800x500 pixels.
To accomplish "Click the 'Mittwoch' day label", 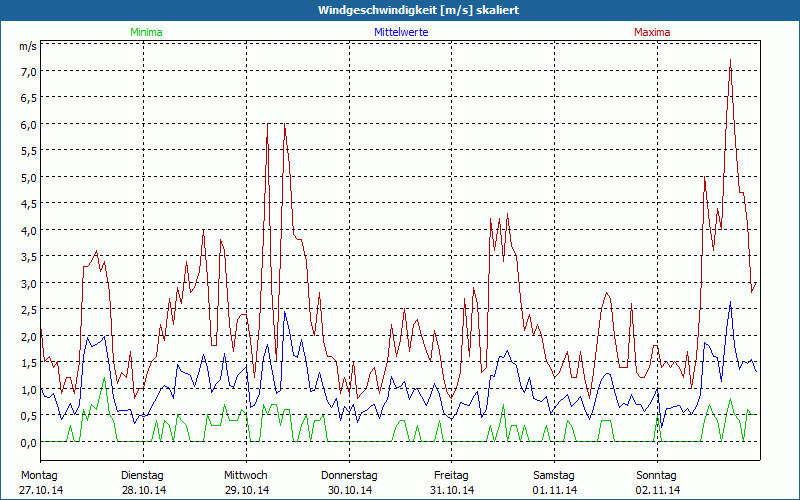I will click(246, 475).
